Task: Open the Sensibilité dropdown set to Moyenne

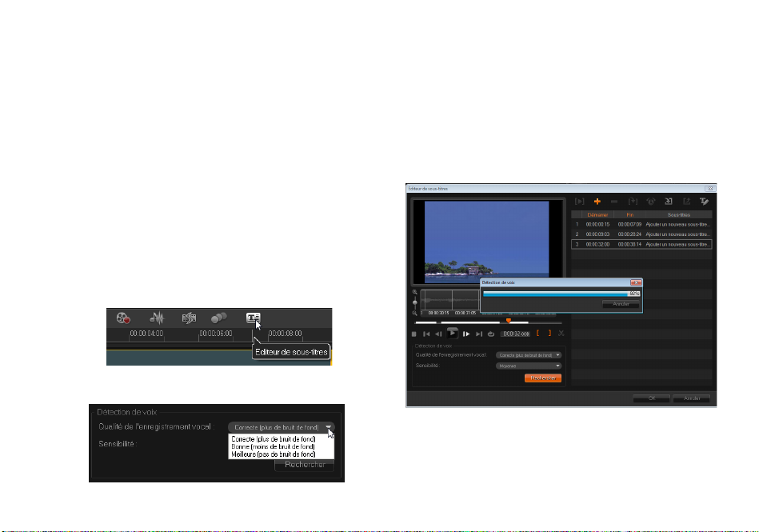Action: click(529, 366)
